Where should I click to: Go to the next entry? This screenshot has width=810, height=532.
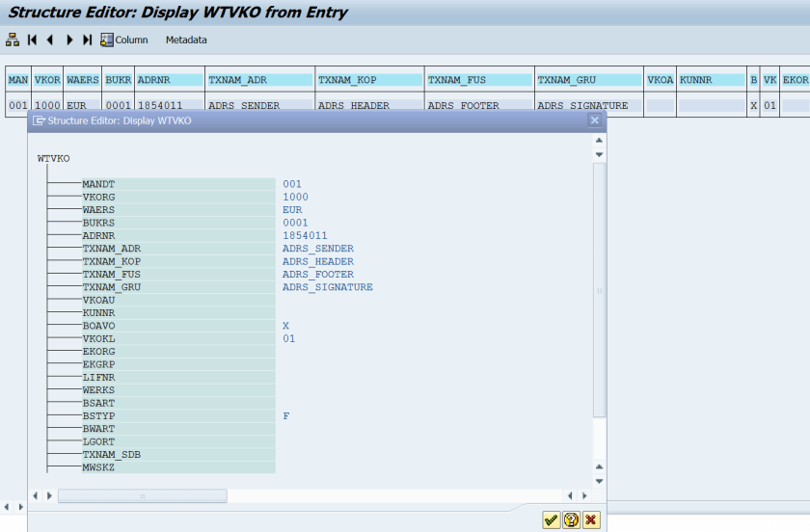(69, 40)
